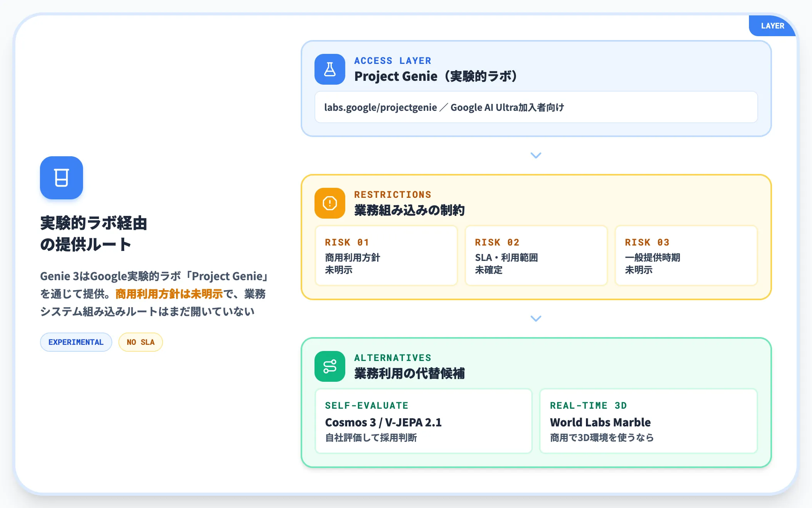Click the green route icon beside ALTERNATIVES
This screenshot has width=812, height=508.
(330, 366)
